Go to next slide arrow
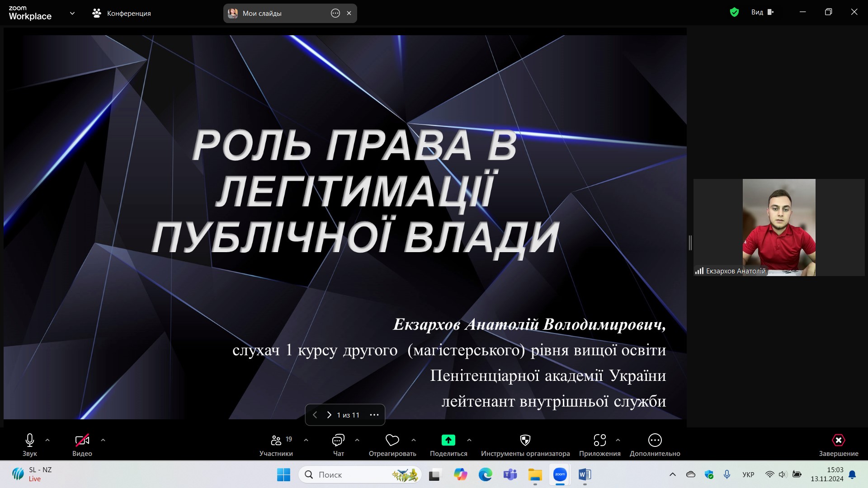The image size is (868, 488). (329, 415)
